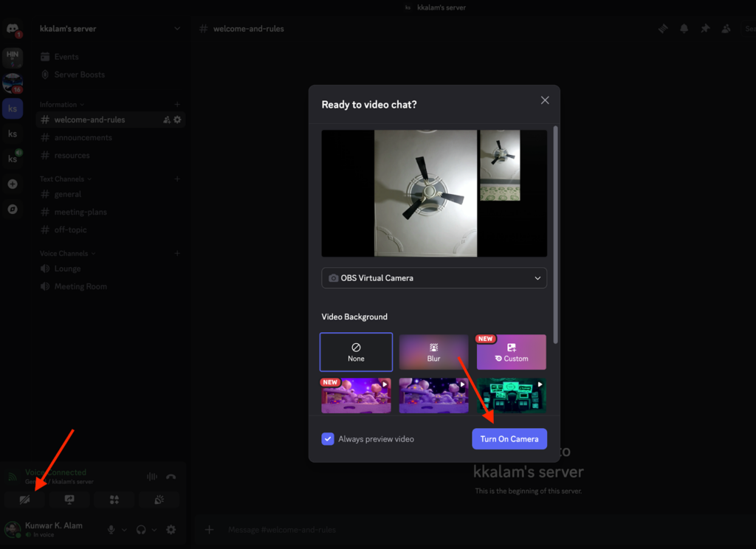Mute the microphone in user panel

point(111,530)
